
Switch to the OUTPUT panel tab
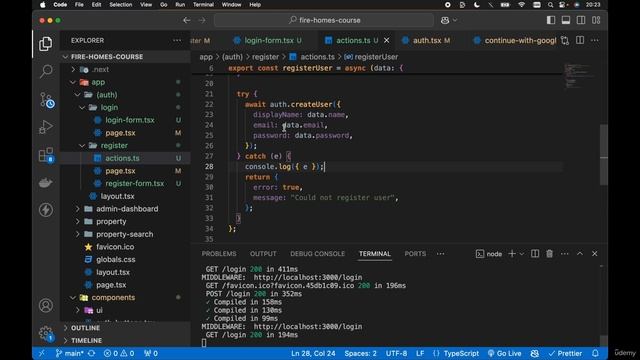pyautogui.click(x=263, y=253)
